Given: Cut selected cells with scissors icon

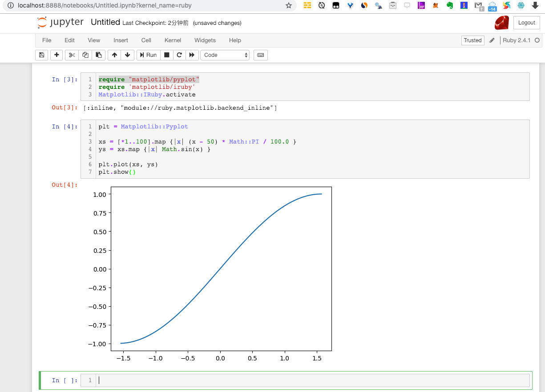Looking at the screenshot, I should coord(72,55).
